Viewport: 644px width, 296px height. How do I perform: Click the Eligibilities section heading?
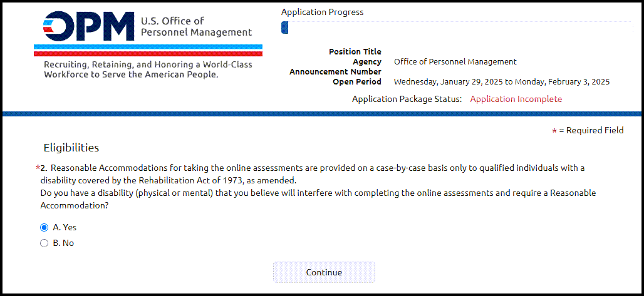coord(71,148)
